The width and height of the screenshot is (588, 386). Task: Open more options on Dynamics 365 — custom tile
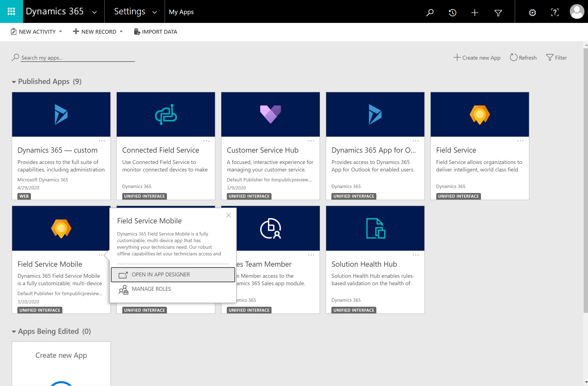pyautogui.click(x=102, y=141)
